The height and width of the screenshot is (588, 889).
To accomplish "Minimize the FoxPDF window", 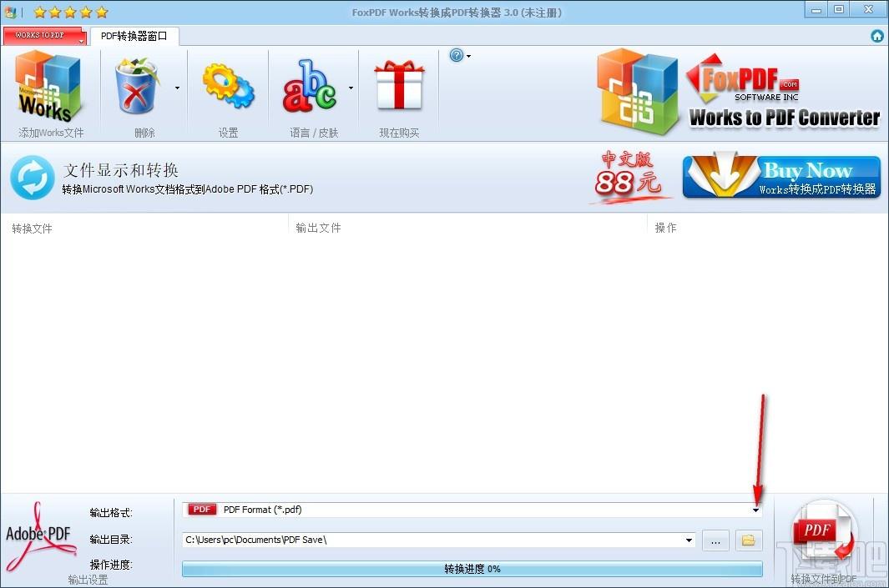I will 816,10.
